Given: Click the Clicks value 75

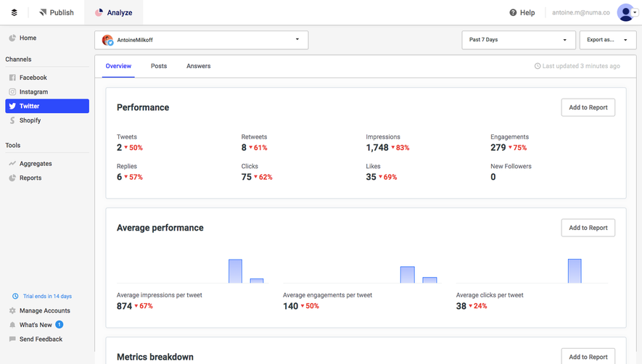Looking at the screenshot, I should pyautogui.click(x=247, y=178).
